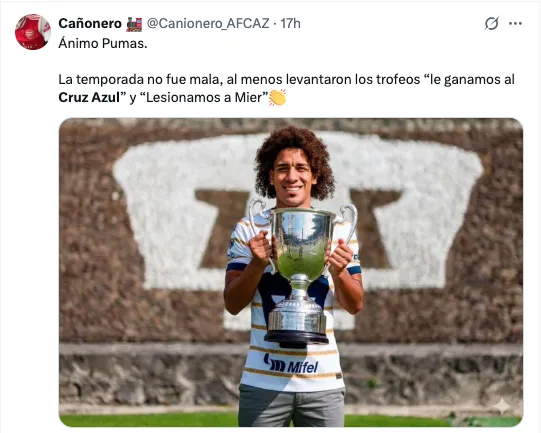Image resolution: width=541 pixels, height=433 pixels.
Task: Open the 17h timestamp link
Action: (x=290, y=23)
